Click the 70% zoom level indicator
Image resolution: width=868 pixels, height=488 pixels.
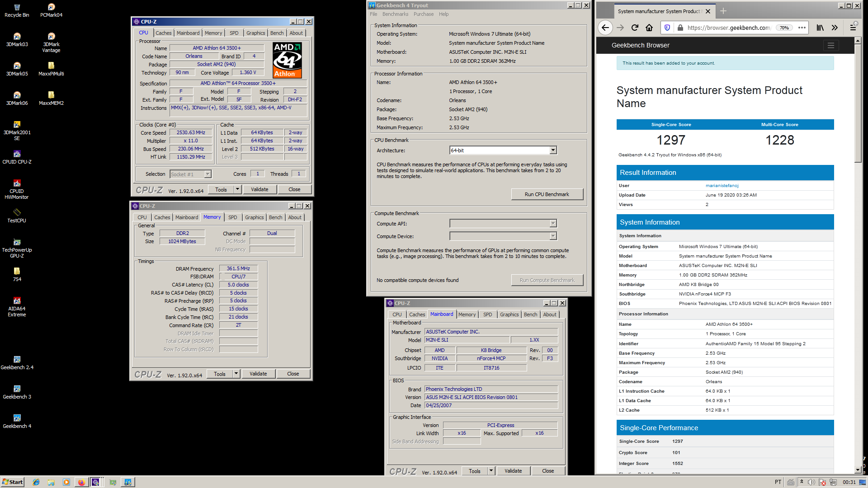(x=784, y=28)
